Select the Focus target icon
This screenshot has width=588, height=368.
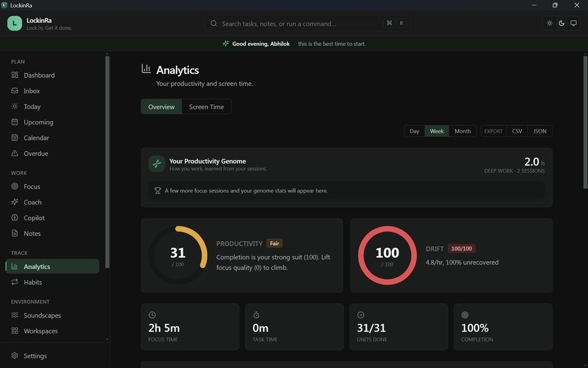(14, 186)
